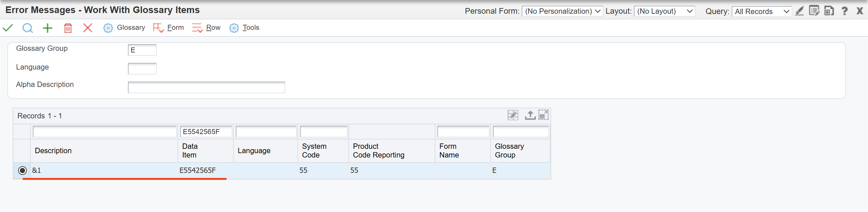Expand the Personal Form dropdown
The width and height of the screenshot is (868, 212).
[562, 11]
